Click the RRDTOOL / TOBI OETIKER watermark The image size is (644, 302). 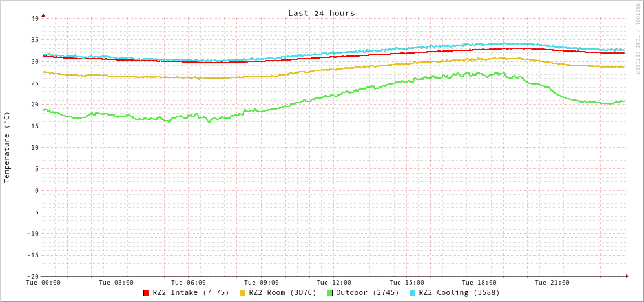coord(637,39)
